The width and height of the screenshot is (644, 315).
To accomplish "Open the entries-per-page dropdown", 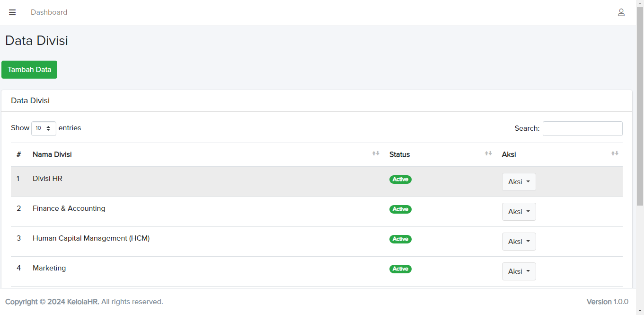I will (44, 128).
